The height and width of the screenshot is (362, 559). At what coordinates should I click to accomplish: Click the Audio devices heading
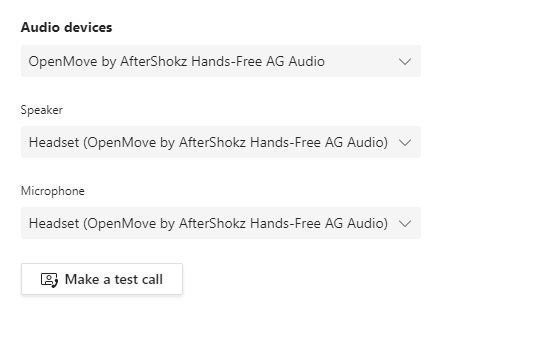click(x=66, y=27)
